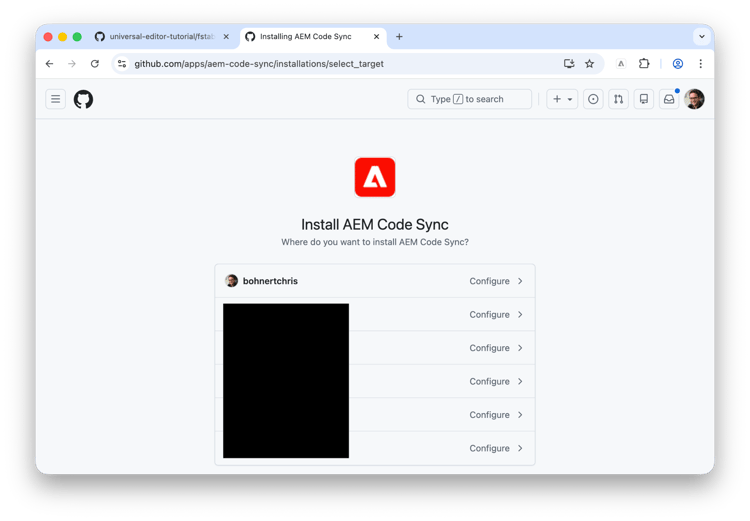Open the issues icon in header

(593, 99)
